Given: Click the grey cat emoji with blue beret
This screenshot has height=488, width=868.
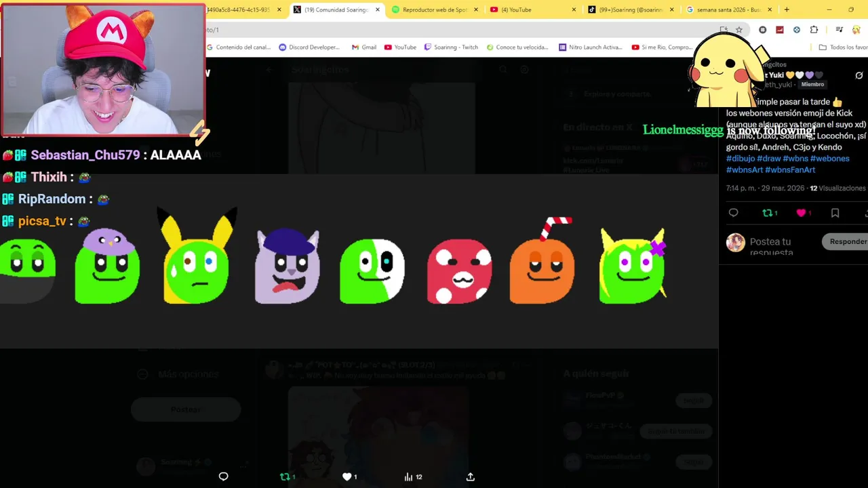Looking at the screenshot, I should [x=286, y=266].
